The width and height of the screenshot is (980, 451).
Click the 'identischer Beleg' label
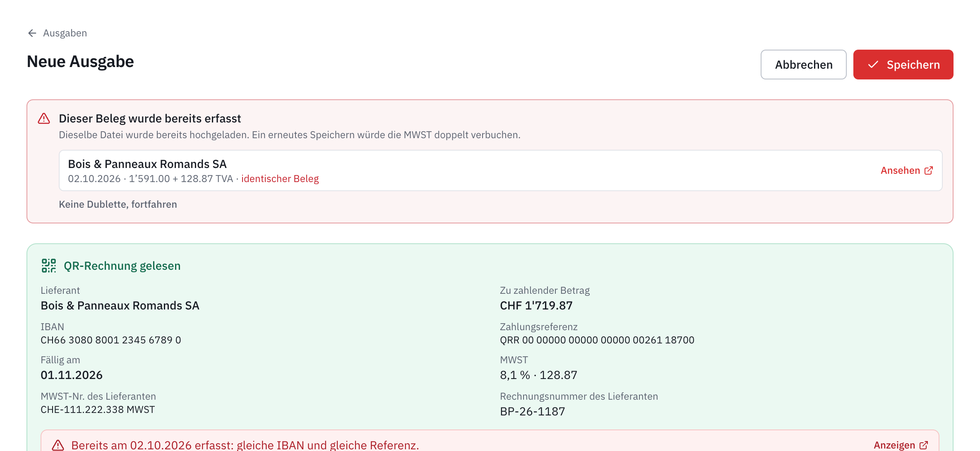coord(280,179)
